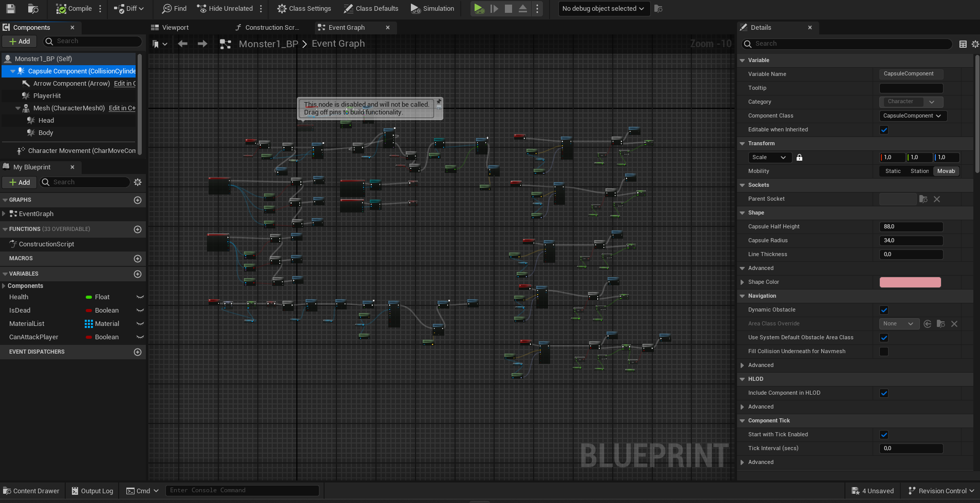Screen dimensions: 980x503
Task: Open Class Settings from the toolbar
Action: [x=304, y=9]
